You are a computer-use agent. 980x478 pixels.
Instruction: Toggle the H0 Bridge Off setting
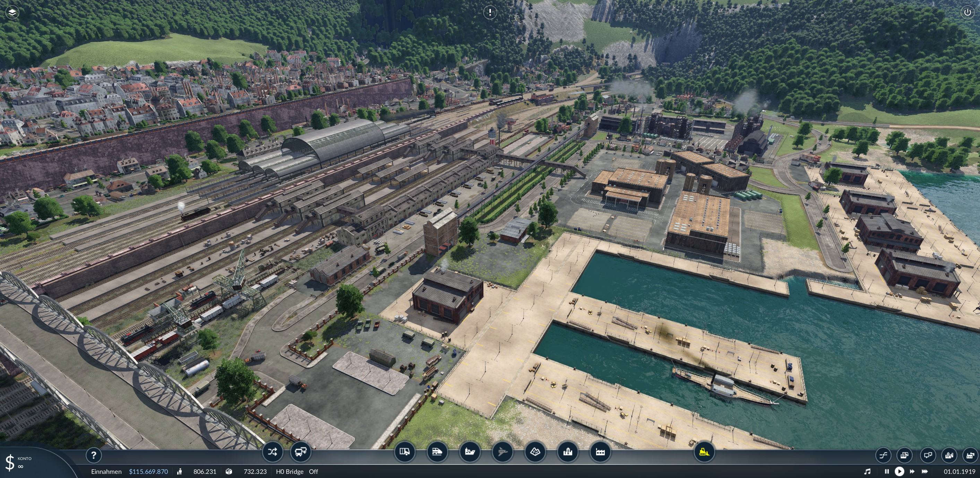coord(297,471)
